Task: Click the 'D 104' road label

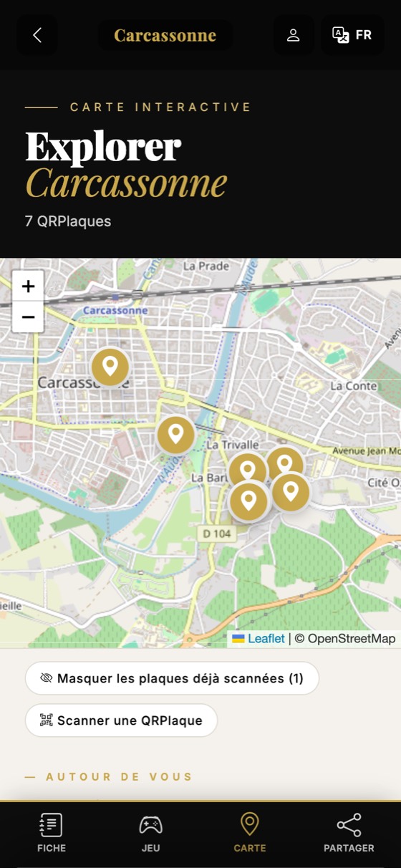Action: 216,534
